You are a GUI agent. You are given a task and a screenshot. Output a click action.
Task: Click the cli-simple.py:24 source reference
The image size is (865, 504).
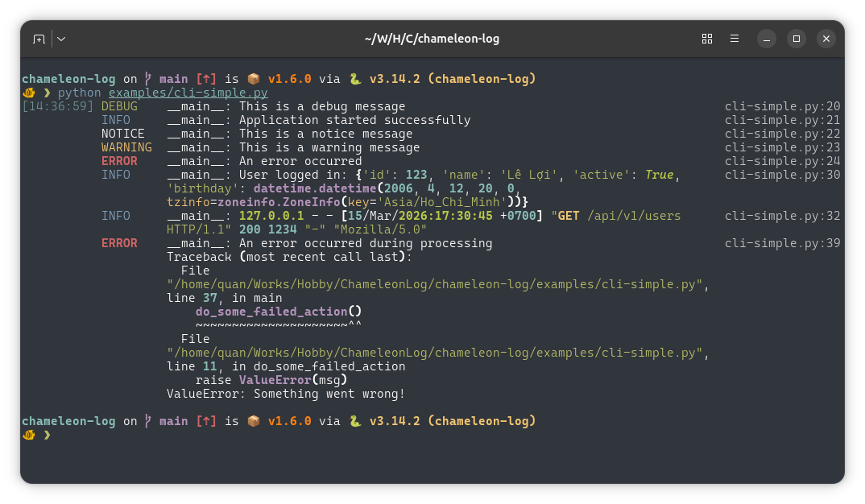(782, 161)
